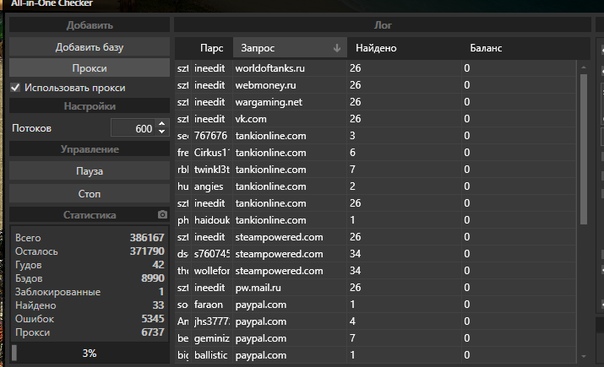The image size is (604, 367).
Task: Click the Добавить базу button
Action: coord(89,47)
